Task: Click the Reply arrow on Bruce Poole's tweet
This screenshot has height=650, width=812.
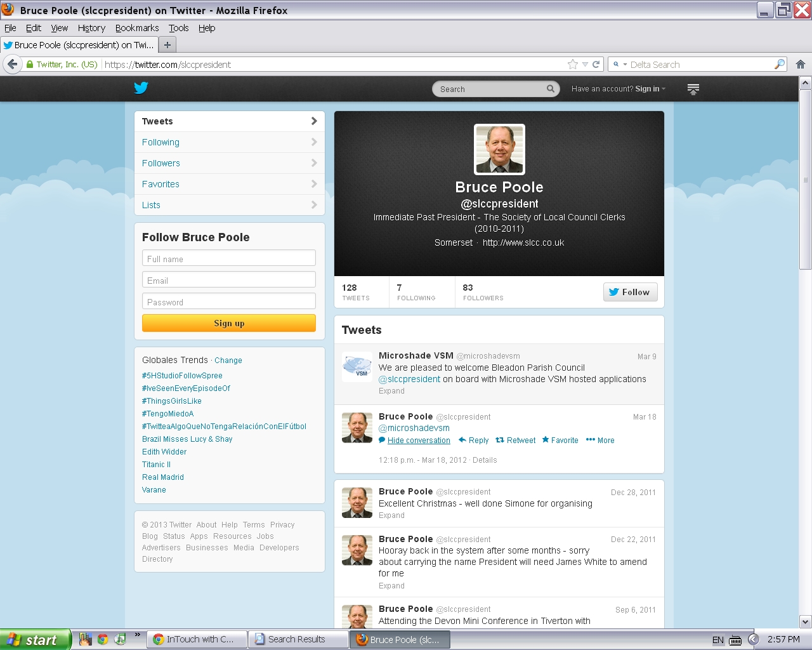Action: click(x=473, y=441)
